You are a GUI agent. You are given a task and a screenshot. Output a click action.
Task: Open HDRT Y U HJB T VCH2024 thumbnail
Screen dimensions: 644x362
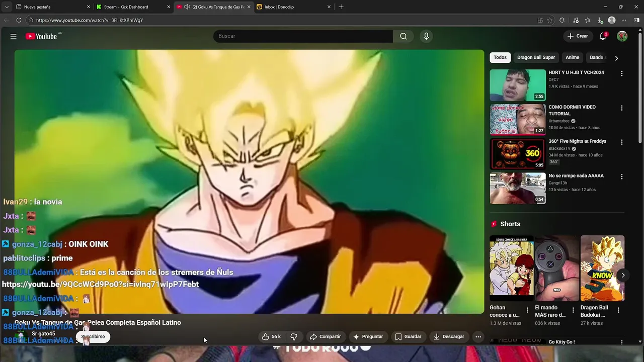pos(518,85)
